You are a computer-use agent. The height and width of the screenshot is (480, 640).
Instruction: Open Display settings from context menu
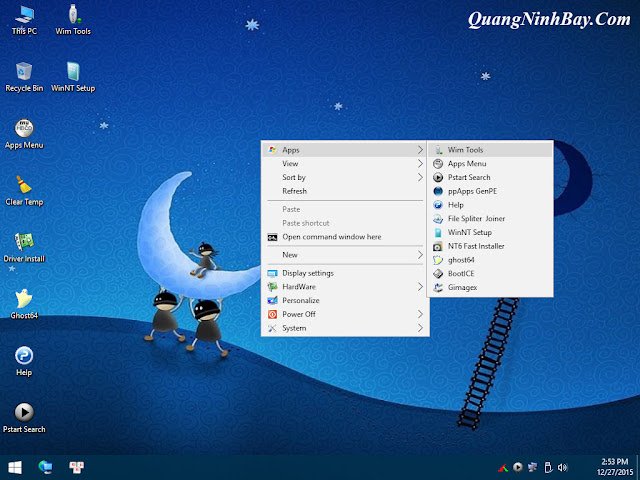pyautogui.click(x=345, y=273)
